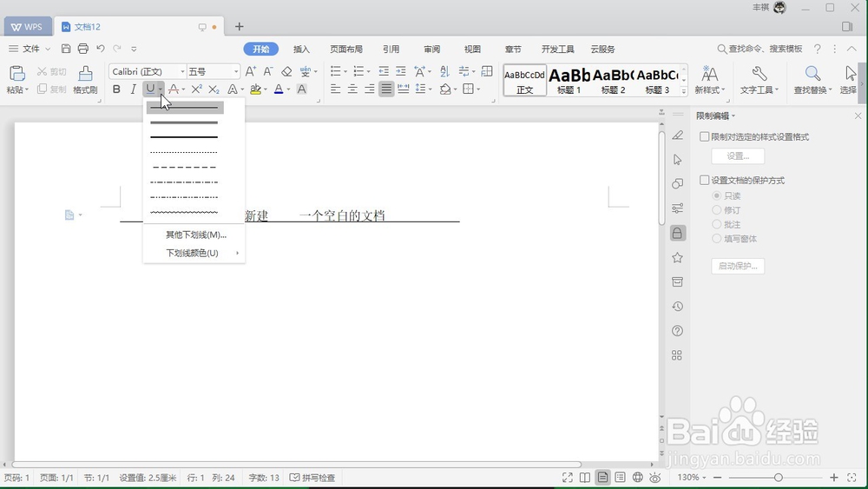Click the Redo arrow icon
Image resolution: width=868 pixels, height=489 pixels.
coord(117,49)
